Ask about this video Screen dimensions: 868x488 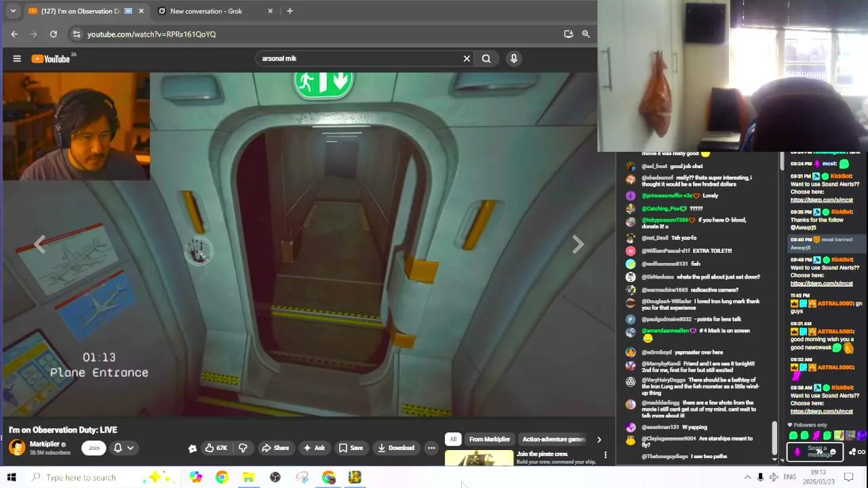314,448
